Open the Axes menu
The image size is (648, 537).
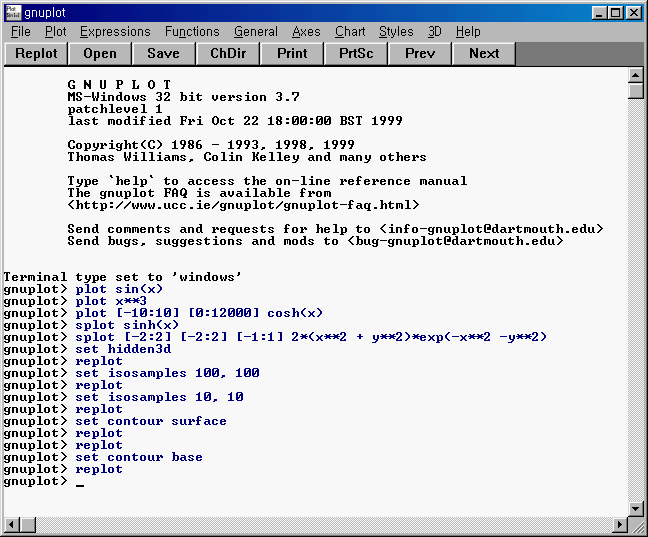pos(306,32)
